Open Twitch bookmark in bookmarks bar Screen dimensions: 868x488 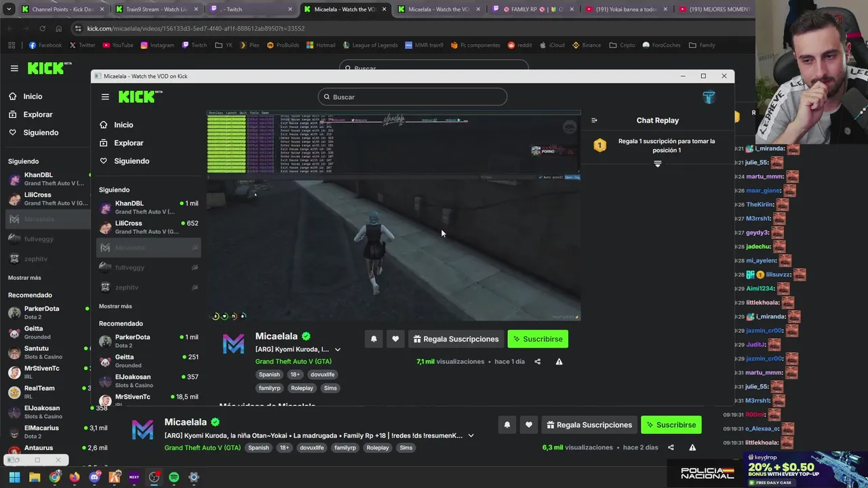click(x=195, y=45)
